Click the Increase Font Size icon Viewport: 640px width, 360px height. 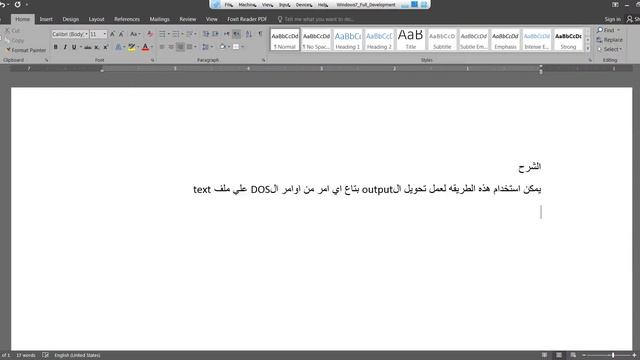click(113, 34)
